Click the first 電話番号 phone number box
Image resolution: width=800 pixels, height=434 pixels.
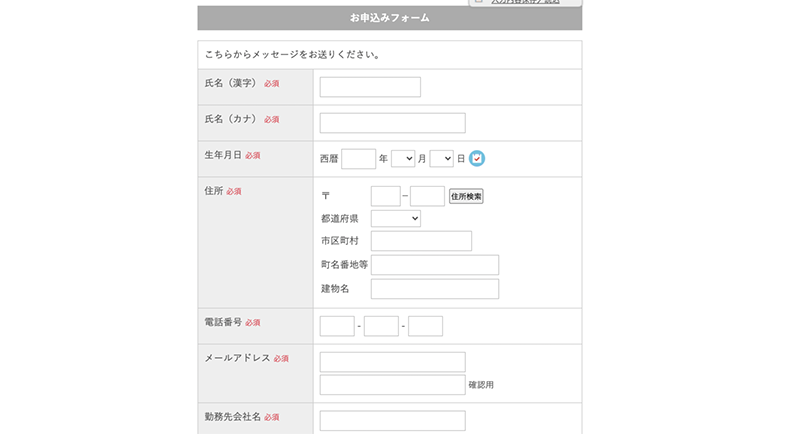coord(337,326)
